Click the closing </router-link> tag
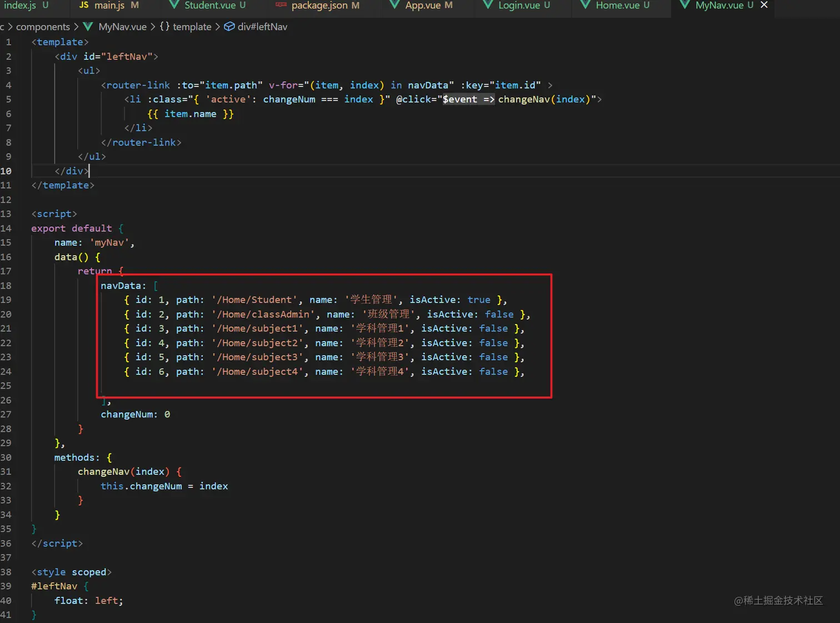The height and width of the screenshot is (623, 840). pyautogui.click(x=141, y=143)
